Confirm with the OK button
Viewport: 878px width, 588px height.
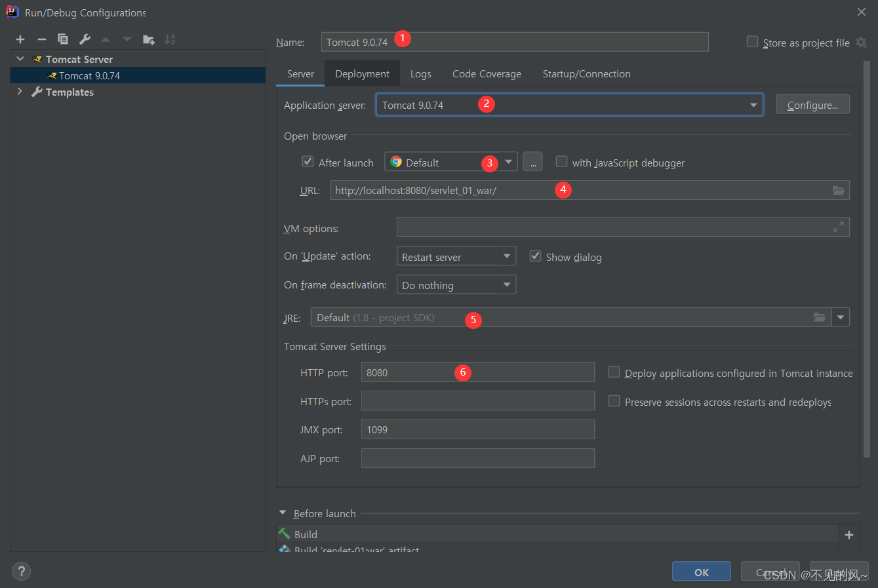pos(702,572)
